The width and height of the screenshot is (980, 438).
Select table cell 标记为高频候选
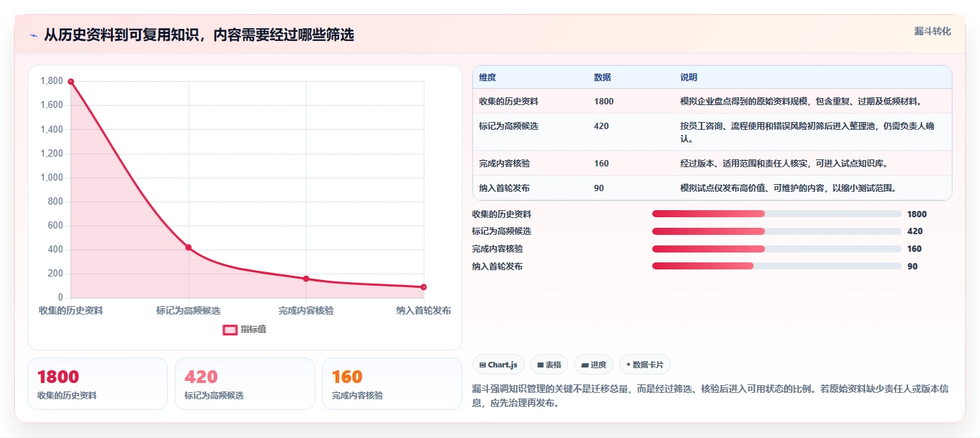(508, 126)
